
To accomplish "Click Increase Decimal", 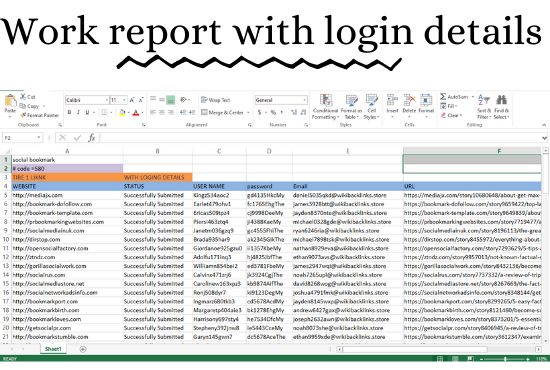I will [x=294, y=112].
